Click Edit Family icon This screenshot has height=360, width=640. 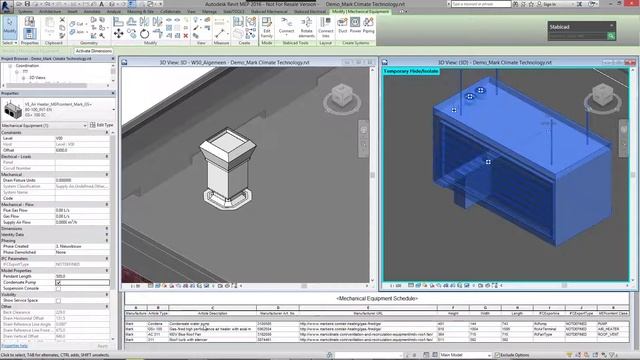(267, 27)
